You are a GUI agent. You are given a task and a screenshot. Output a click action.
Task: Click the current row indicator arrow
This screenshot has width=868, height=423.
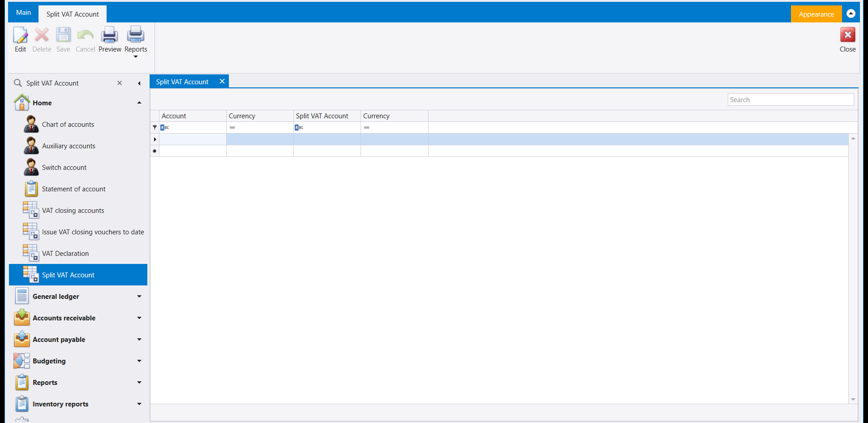155,139
